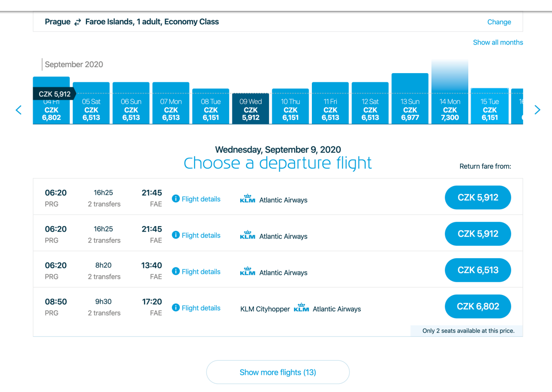The image size is (552, 392).
Task: Select the CZK 6,513 fare button
Action: click(x=478, y=270)
